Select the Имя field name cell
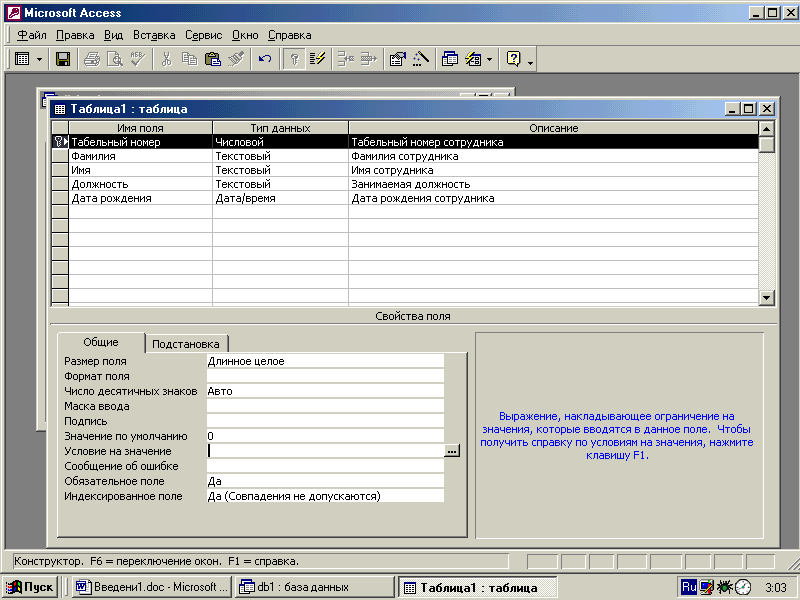Image resolution: width=800 pixels, height=600 pixels. 140,170
